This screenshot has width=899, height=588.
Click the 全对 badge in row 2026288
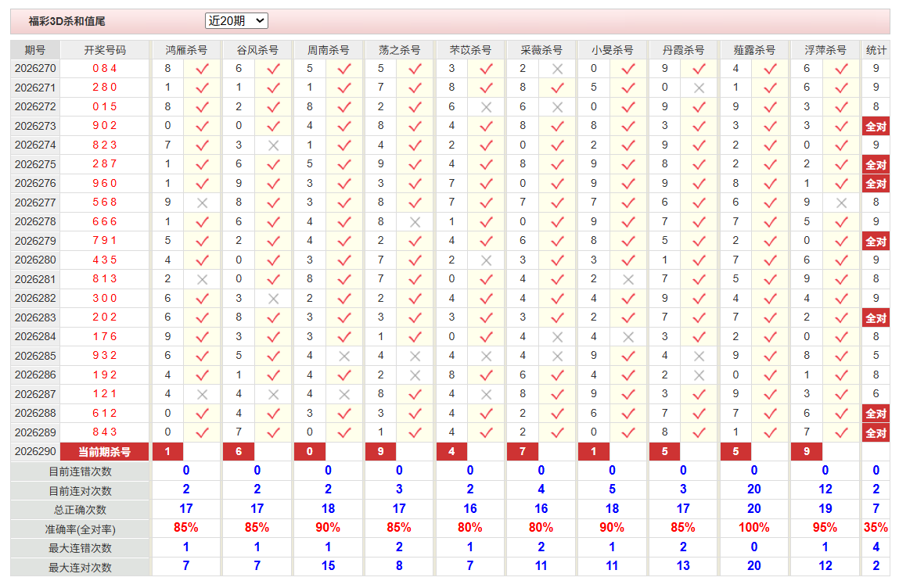(x=876, y=414)
